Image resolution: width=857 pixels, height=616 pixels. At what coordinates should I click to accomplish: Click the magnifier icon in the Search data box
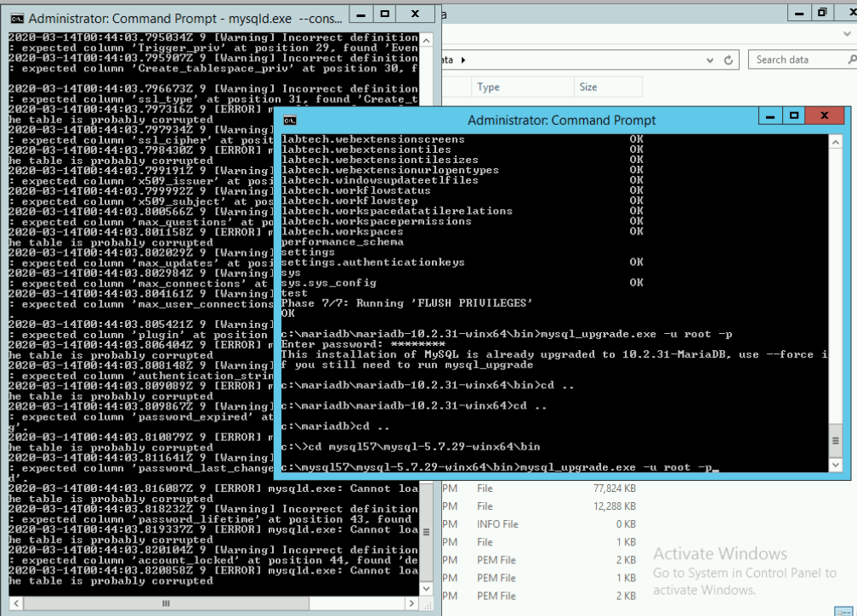(x=851, y=59)
